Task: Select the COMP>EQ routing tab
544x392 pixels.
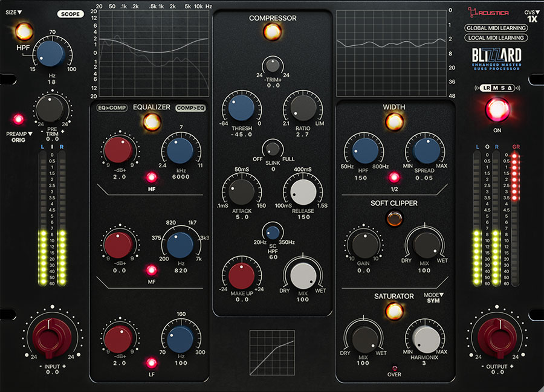Action: [190, 107]
